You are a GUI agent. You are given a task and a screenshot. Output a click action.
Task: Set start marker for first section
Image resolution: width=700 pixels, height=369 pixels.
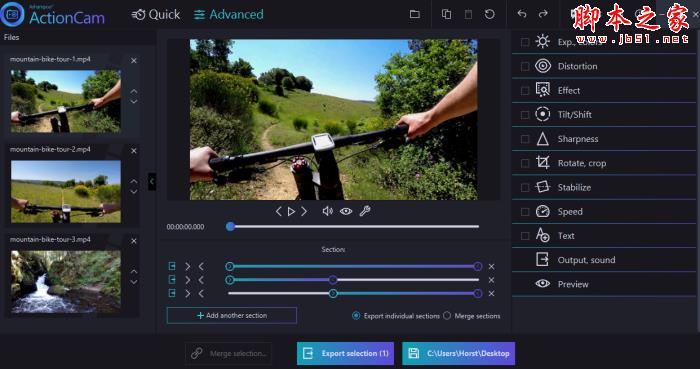click(x=188, y=266)
